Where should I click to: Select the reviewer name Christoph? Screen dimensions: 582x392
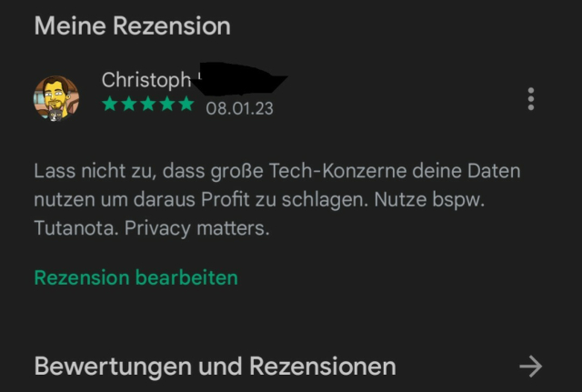point(146,80)
